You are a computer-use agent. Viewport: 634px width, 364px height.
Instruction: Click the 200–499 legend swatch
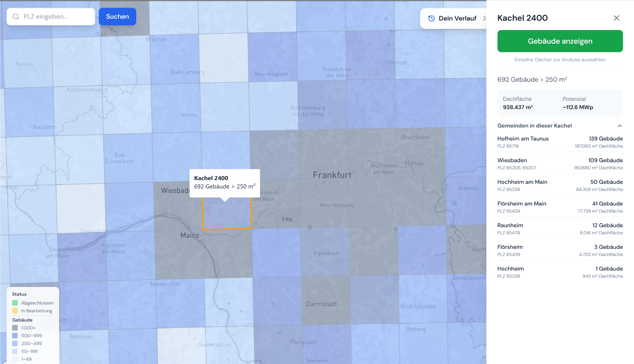15,344
